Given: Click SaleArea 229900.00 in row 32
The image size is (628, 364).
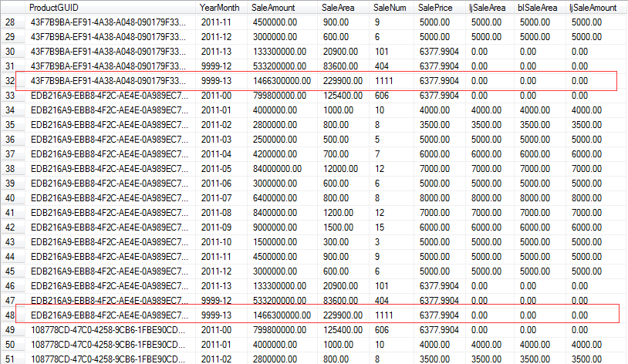Looking at the screenshot, I should click(343, 81).
